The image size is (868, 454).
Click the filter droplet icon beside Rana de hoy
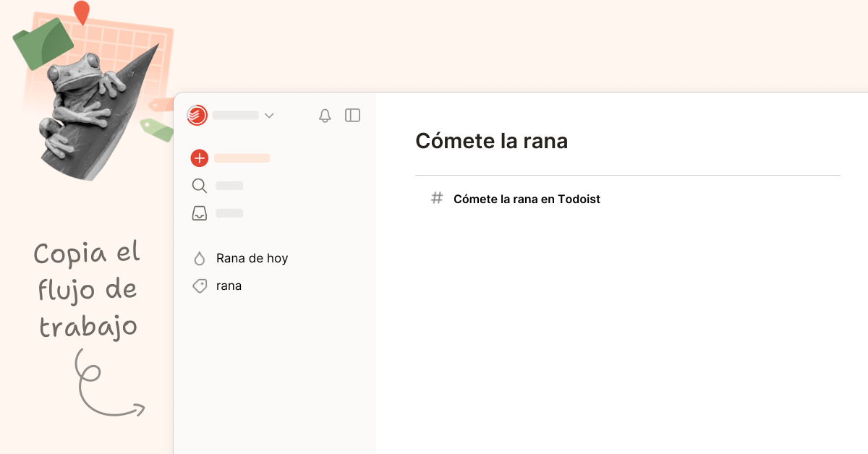pos(199,259)
